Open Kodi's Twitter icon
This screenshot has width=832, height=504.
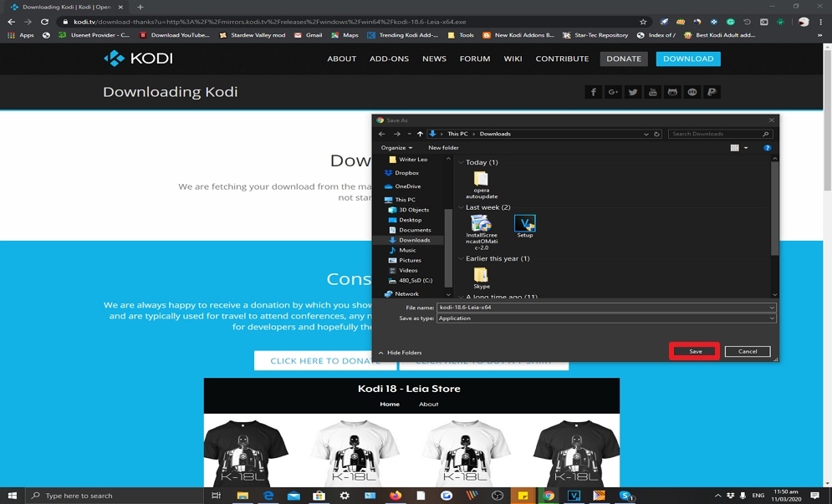(x=632, y=92)
